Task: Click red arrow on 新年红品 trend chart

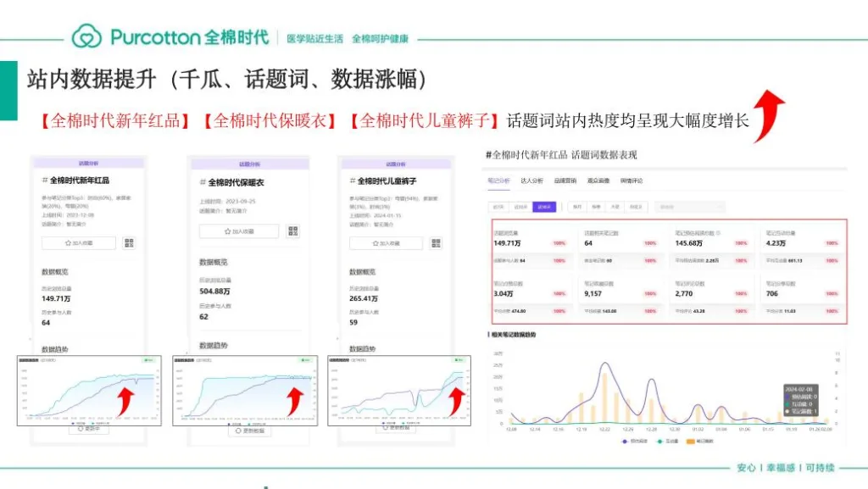Action: coord(125,398)
